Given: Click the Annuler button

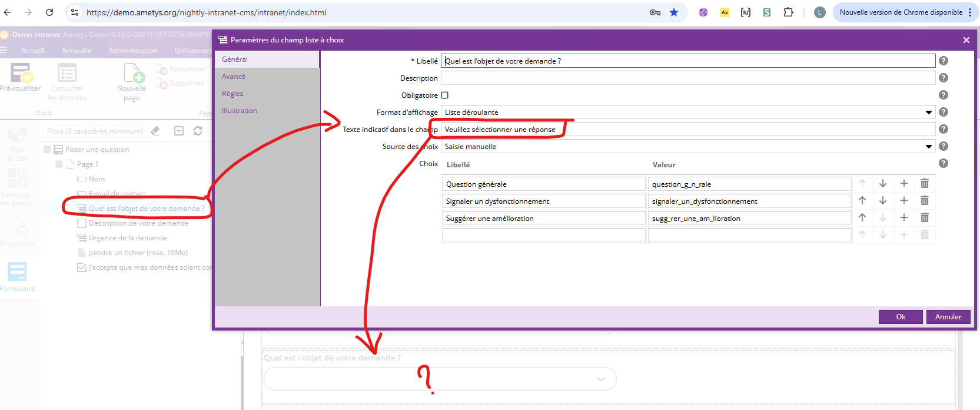Looking at the screenshot, I should pos(948,317).
